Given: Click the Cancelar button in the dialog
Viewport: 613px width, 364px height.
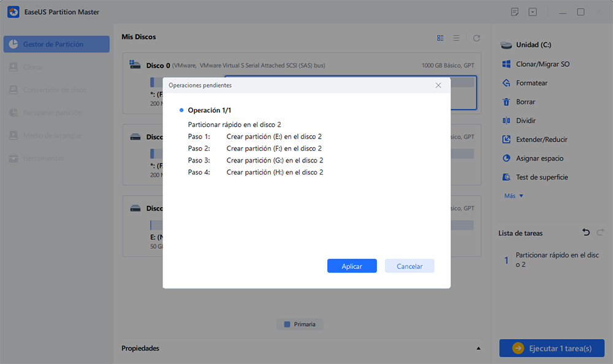Looking at the screenshot, I should point(409,266).
